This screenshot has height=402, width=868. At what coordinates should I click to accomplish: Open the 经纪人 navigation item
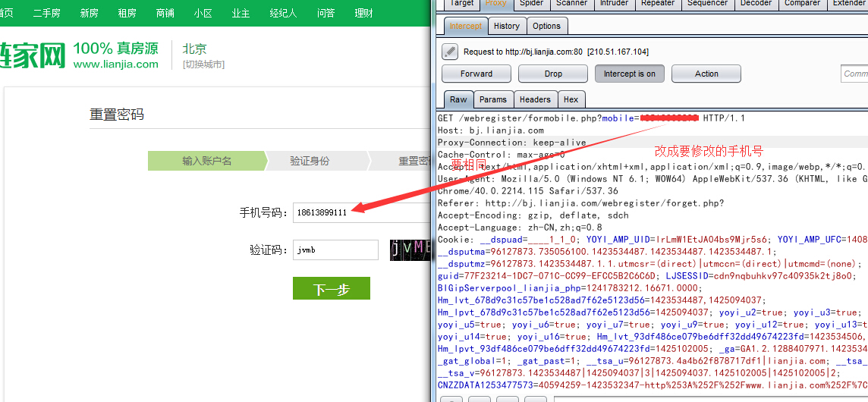tap(283, 14)
